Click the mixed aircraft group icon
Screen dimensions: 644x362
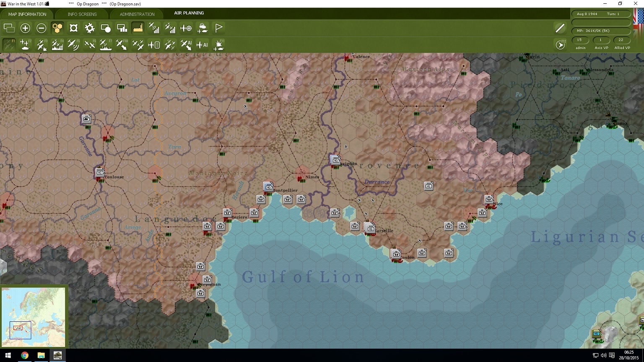coord(170,44)
